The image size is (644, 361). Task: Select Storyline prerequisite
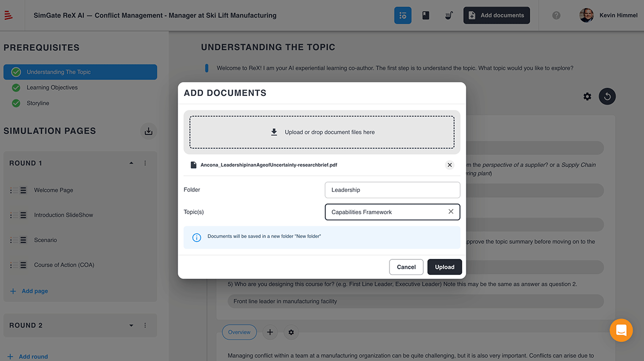pyautogui.click(x=38, y=103)
